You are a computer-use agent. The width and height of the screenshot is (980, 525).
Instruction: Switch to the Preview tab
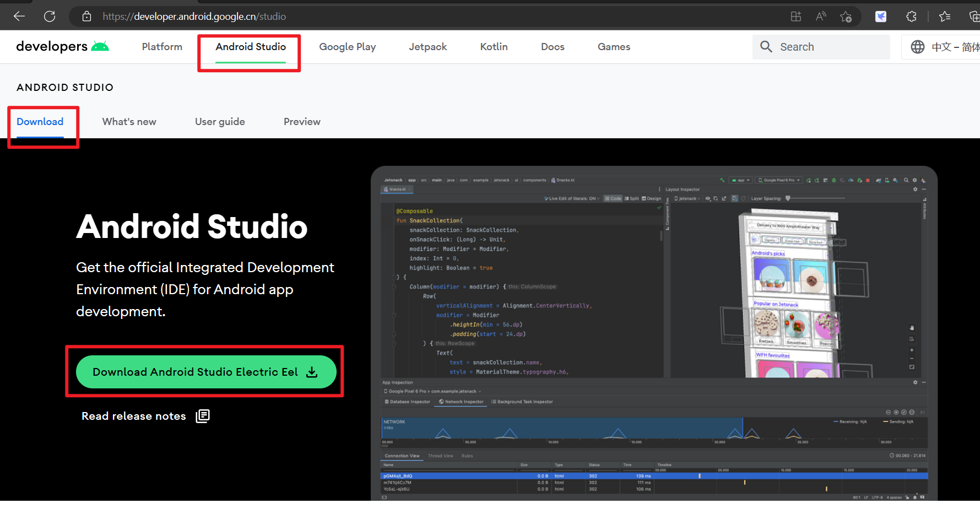(302, 122)
